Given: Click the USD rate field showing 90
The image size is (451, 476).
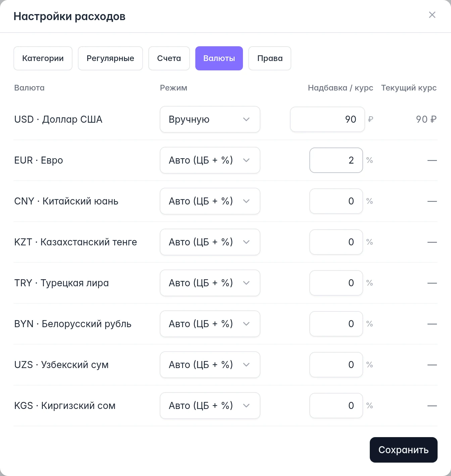Looking at the screenshot, I should [x=328, y=119].
